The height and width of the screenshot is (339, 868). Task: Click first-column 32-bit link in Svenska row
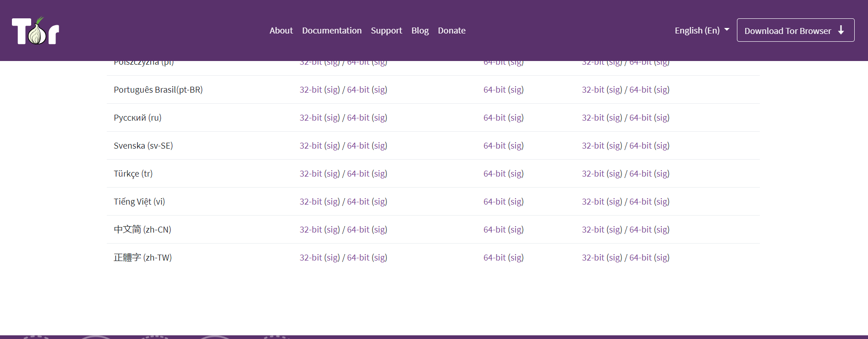pyautogui.click(x=311, y=145)
